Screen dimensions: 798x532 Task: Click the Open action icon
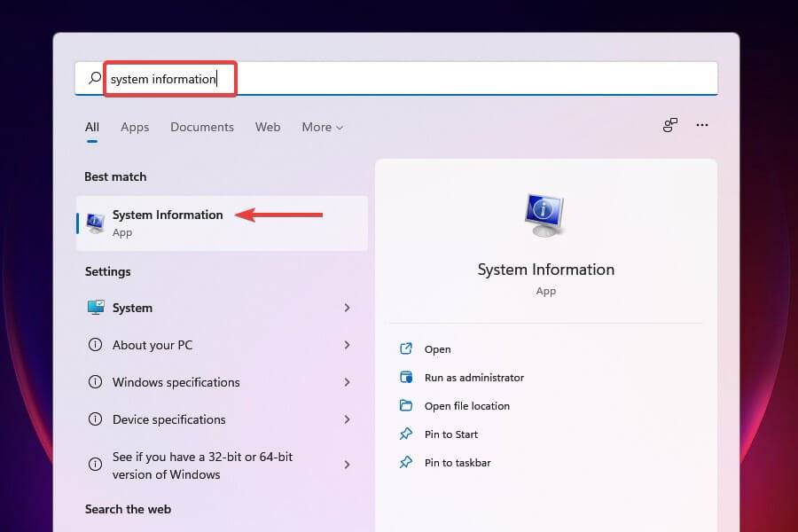pos(408,348)
